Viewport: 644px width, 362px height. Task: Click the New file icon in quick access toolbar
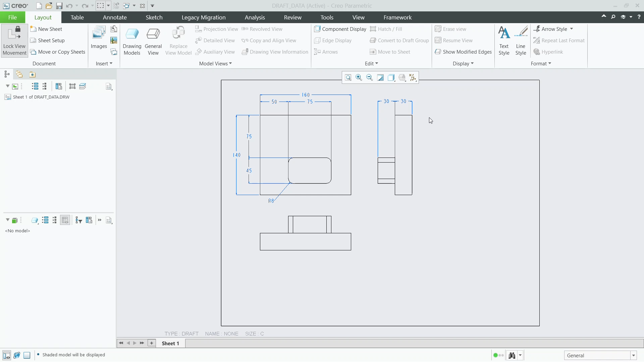click(x=39, y=6)
